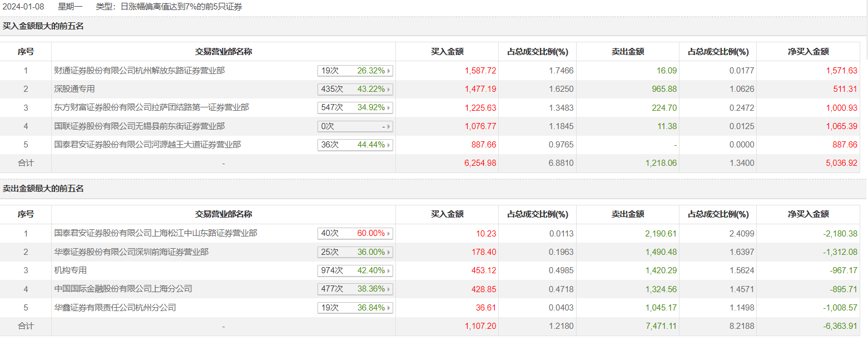Screen dimensions: 868x340
Task: Select 中国国际金融上海分公司 entry
Action: click(123, 289)
